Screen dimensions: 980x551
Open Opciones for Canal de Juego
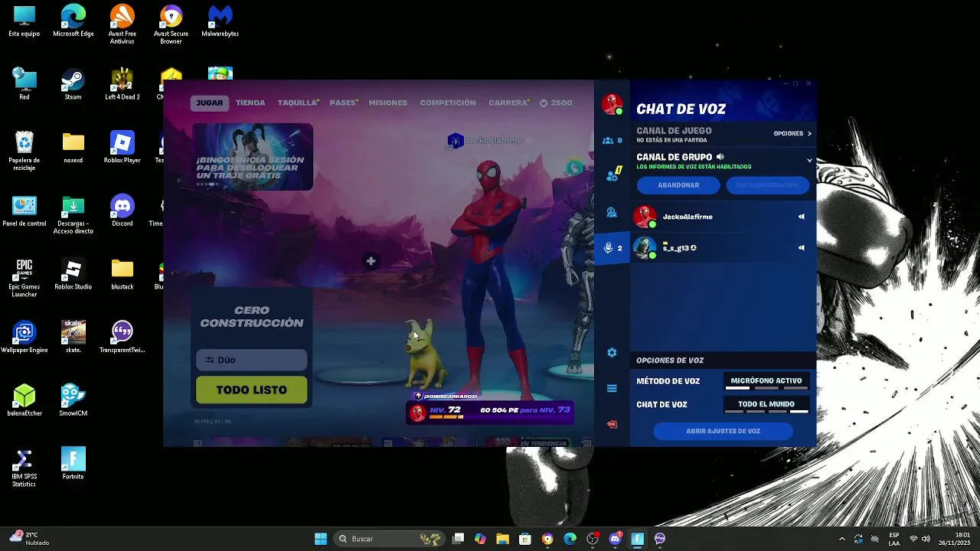792,134
